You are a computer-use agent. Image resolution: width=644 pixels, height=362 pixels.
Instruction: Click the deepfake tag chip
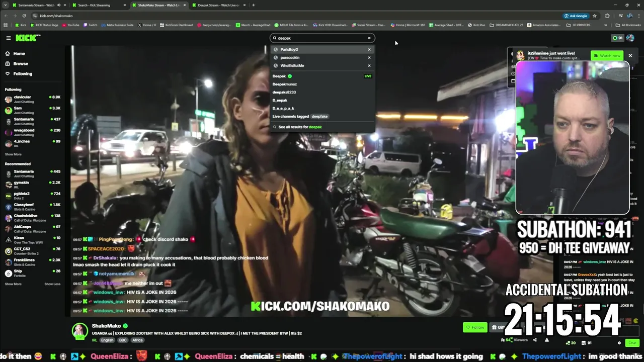[319, 116]
